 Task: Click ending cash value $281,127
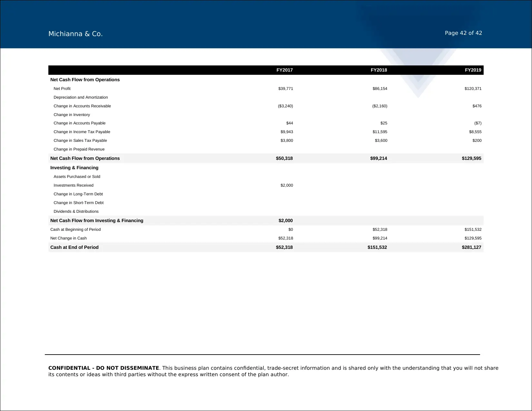pos(471,247)
